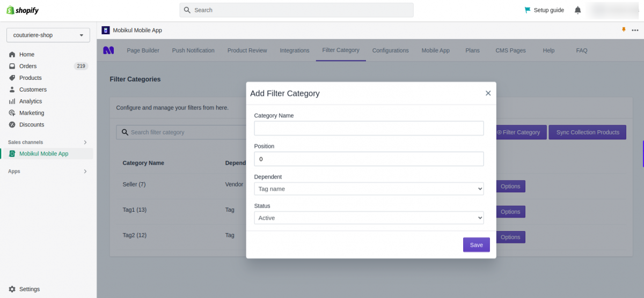Click the Save button
Screen dimensions: 644x298
click(x=476, y=245)
